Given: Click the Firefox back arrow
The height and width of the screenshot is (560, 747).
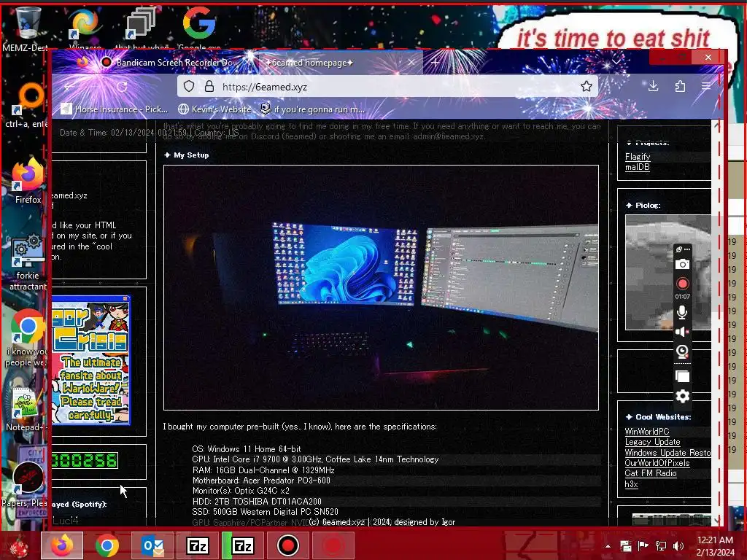Looking at the screenshot, I should (70, 87).
